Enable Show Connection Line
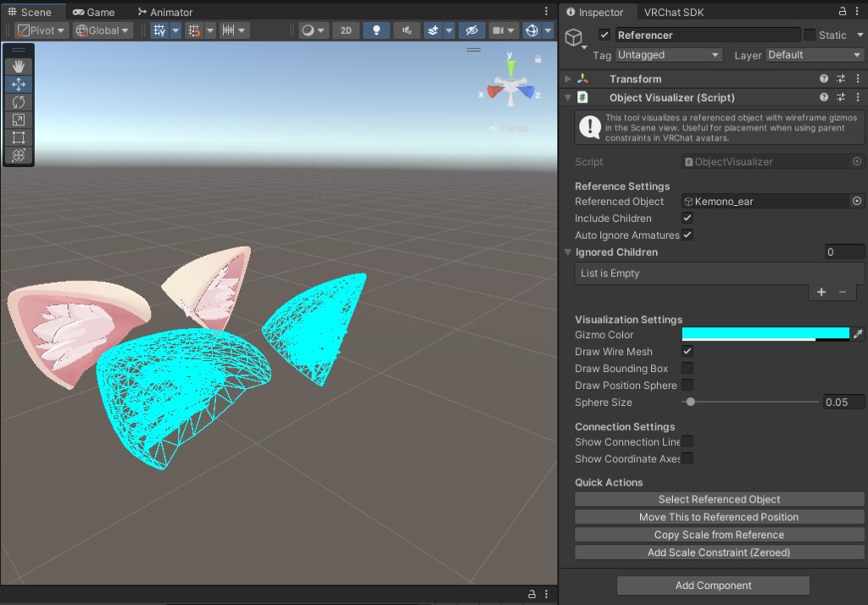The image size is (868, 605). (x=687, y=441)
